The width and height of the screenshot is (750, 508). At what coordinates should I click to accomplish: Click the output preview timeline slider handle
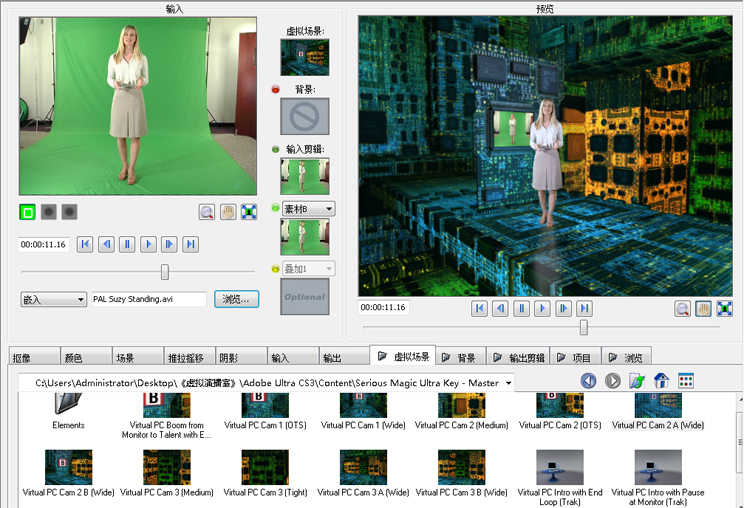click(584, 327)
